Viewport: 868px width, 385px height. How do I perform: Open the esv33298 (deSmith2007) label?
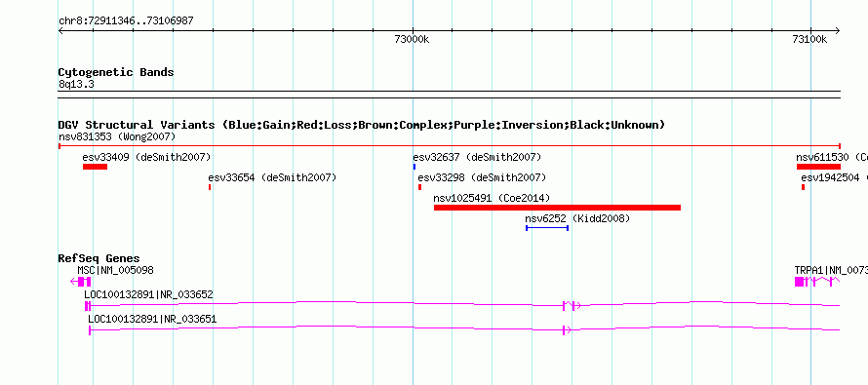(x=482, y=177)
